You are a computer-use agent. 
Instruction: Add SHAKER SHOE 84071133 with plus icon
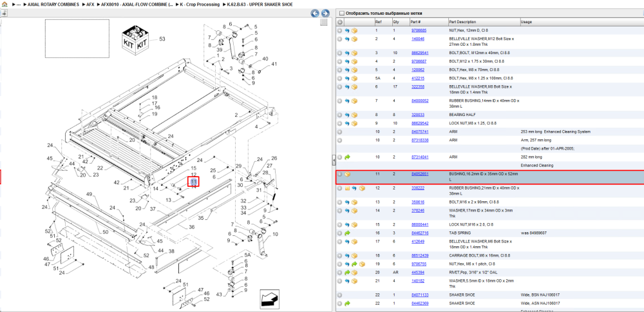(x=340, y=295)
